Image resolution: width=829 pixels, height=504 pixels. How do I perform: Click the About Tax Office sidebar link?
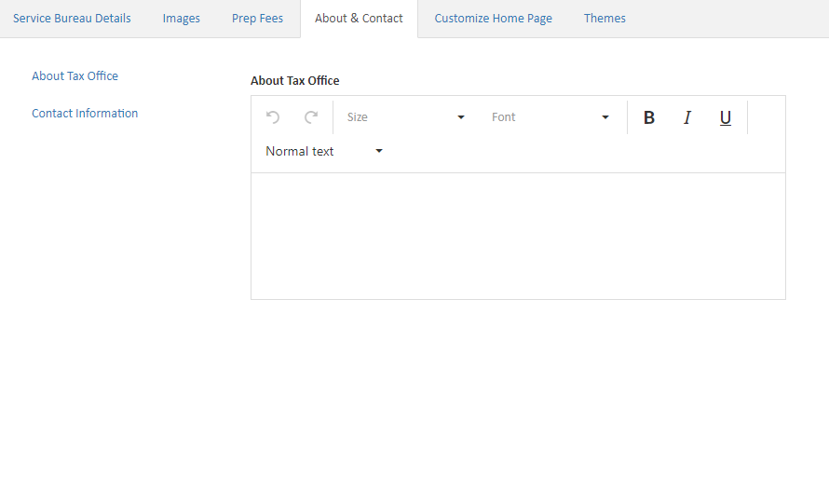click(75, 76)
